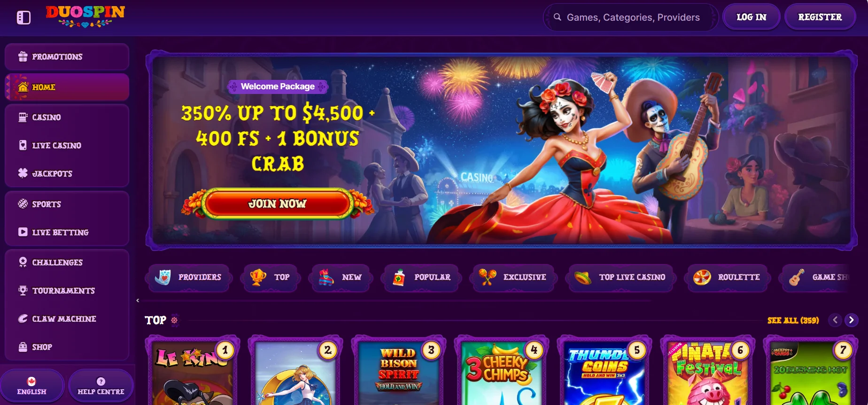Click the Promotions gift icon
This screenshot has height=405, width=868.
click(x=23, y=56)
